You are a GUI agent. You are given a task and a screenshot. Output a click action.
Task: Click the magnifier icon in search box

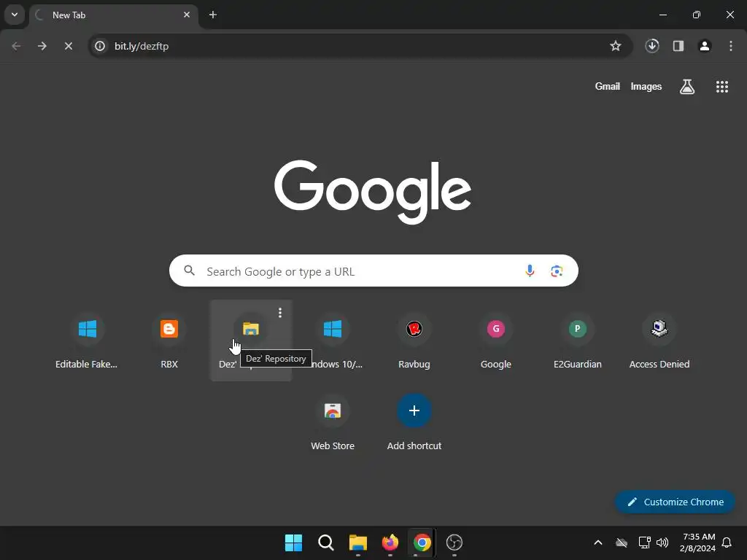point(190,271)
